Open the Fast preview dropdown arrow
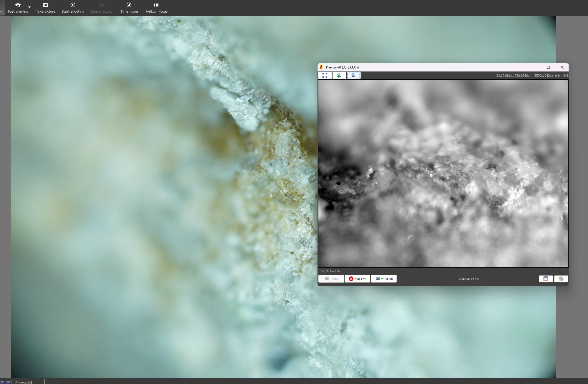 click(x=29, y=7)
